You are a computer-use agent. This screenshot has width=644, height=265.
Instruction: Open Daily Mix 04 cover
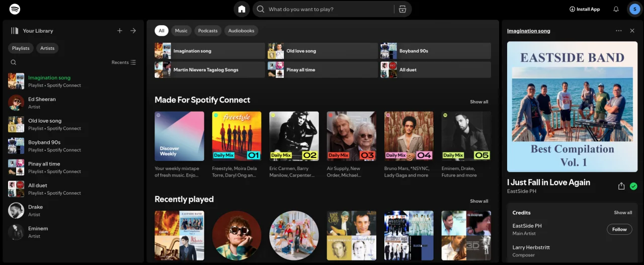(409, 136)
